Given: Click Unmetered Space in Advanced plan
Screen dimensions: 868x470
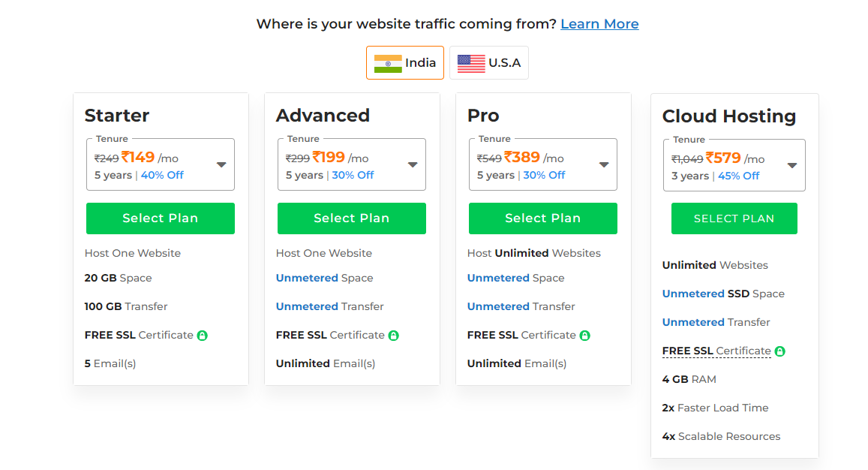Looking at the screenshot, I should (x=324, y=278).
